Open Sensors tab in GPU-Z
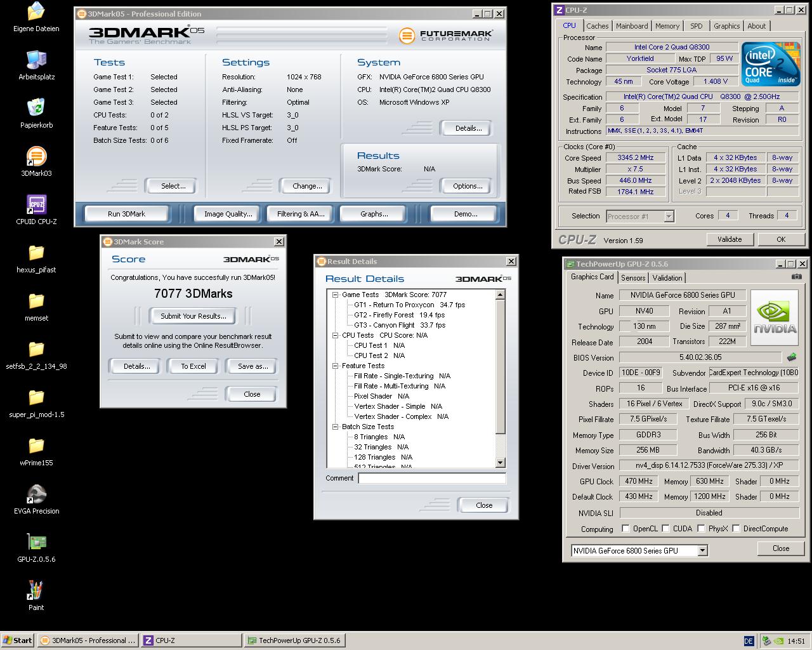Image resolution: width=812 pixels, height=650 pixels. pyautogui.click(x=633, y=278)
